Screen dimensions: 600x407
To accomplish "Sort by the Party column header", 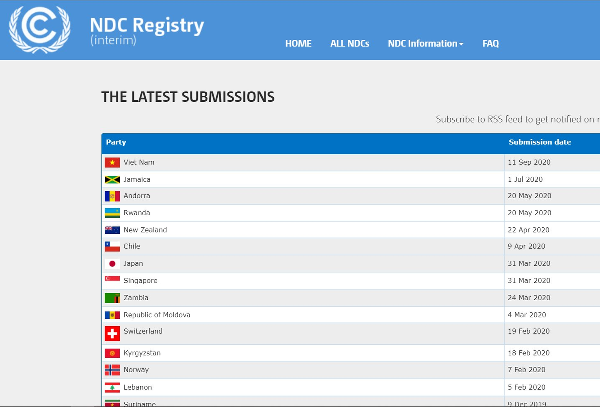I will (116, 142).
